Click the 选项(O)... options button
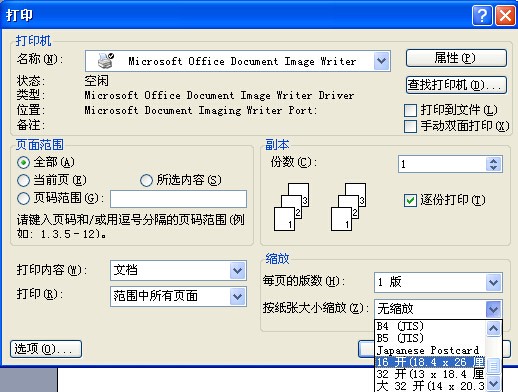The width and height of the screenshot is (518, 392). tap(46, 349)
